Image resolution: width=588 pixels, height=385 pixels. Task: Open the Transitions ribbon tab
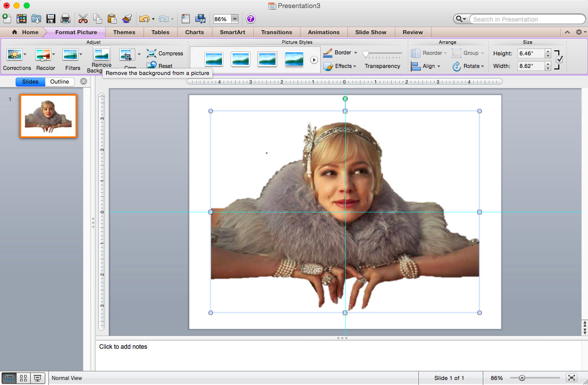[276, 32]
